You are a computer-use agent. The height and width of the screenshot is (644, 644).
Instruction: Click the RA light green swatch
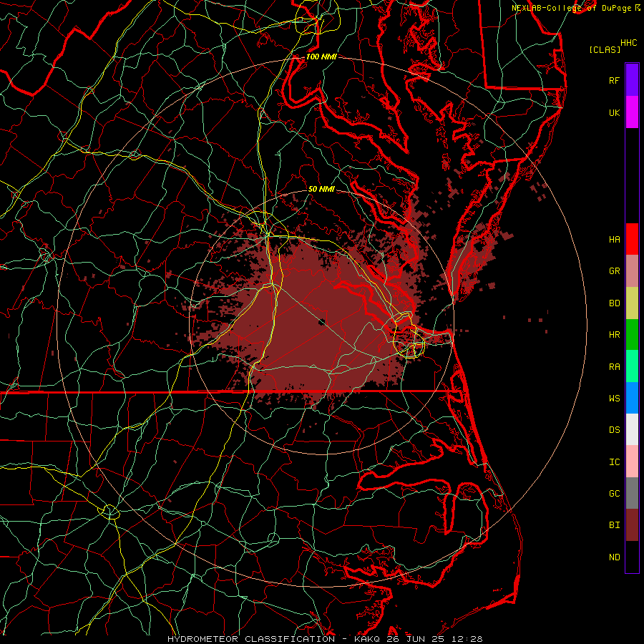632,366
